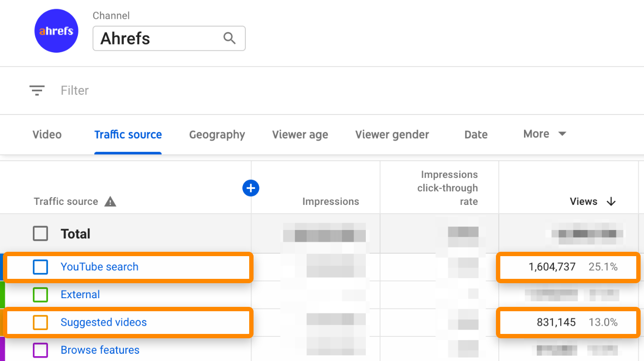Click the warning triangle beside Traffic source

click(x=110, y=202)
